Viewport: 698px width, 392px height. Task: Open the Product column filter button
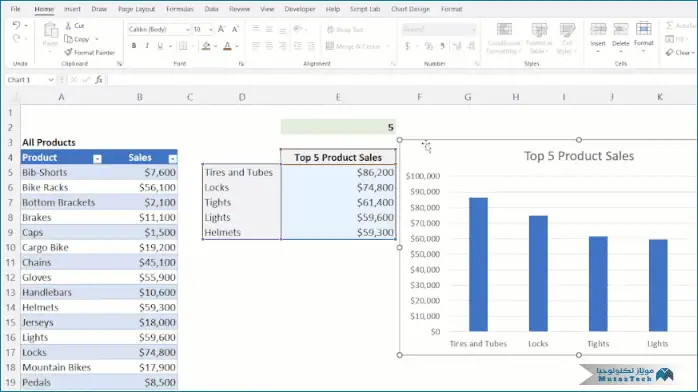[97, 158]
